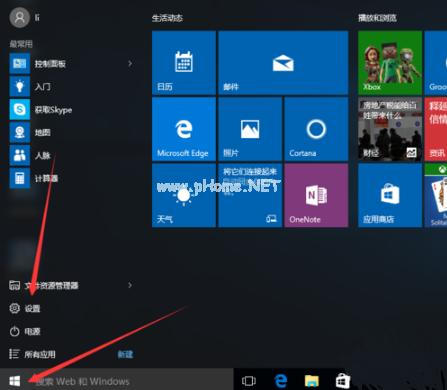Launch the OneNote tile
Screen dimensions: 447x390
(x=316, y=195)
